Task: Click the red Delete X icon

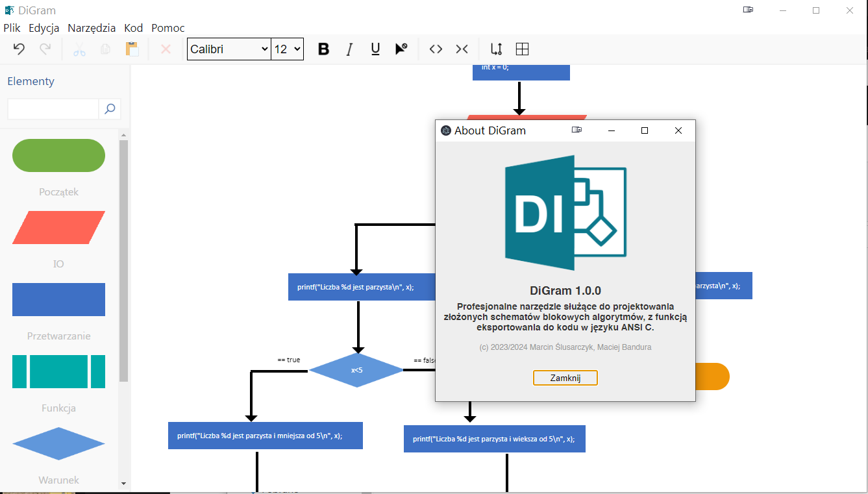Action: click(166, 49)
